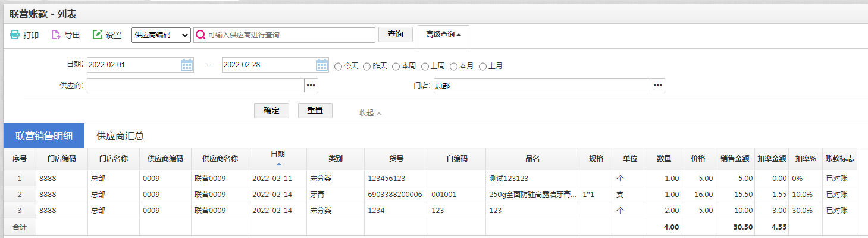
Task: Click the 门店 input containing 总部
Action: point(542,86)
